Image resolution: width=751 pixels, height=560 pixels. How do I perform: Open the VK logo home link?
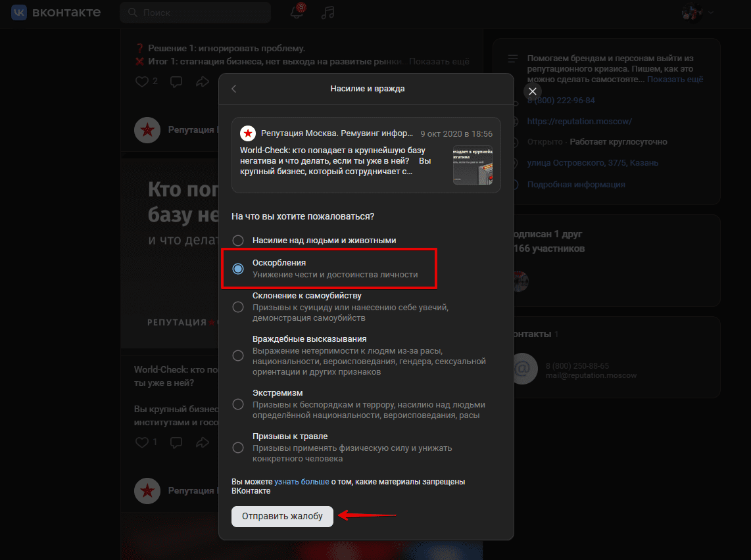[x=55, y=12]
